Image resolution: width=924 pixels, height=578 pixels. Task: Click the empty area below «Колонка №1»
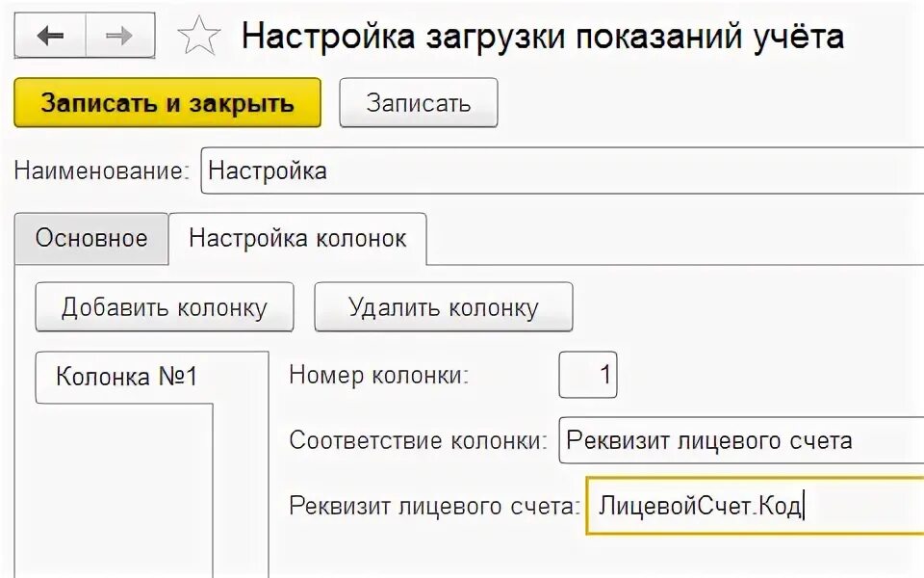124,490
